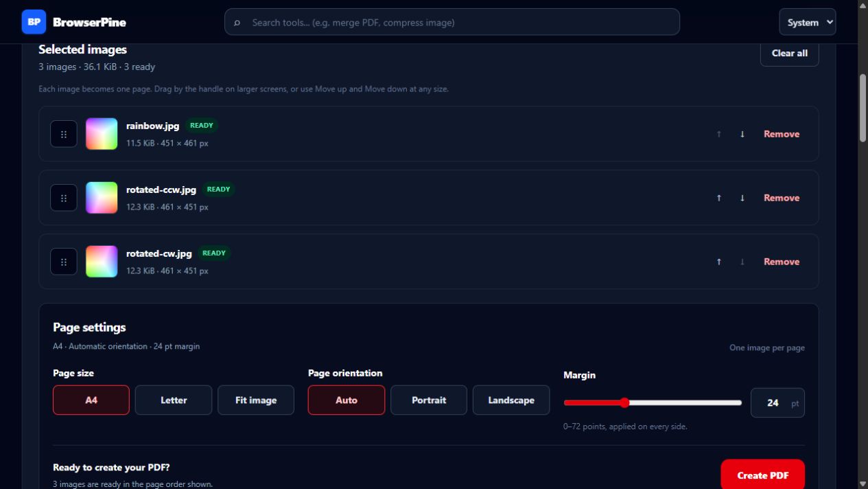
Task: Click the Margin slider track
Action: 653,402
